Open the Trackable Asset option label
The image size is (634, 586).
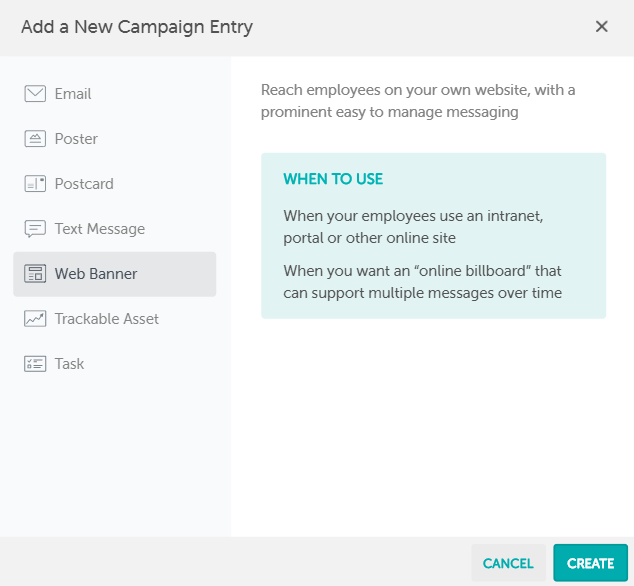tap(107, 319)
